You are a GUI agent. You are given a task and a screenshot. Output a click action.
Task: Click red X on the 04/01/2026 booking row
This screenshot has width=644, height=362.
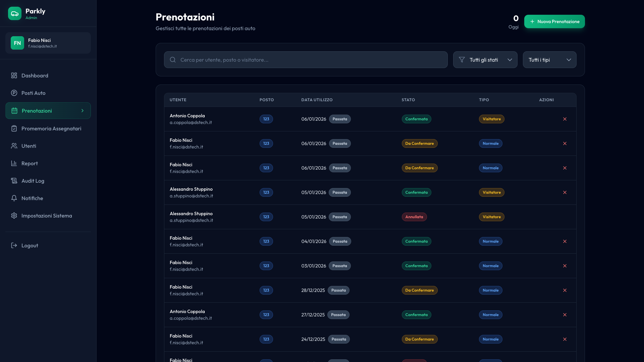[x=565, y=242]
